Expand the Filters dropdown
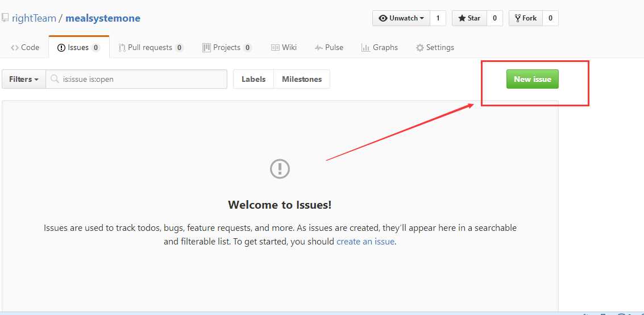Screen dimensions: 644x315 point(24,79)
